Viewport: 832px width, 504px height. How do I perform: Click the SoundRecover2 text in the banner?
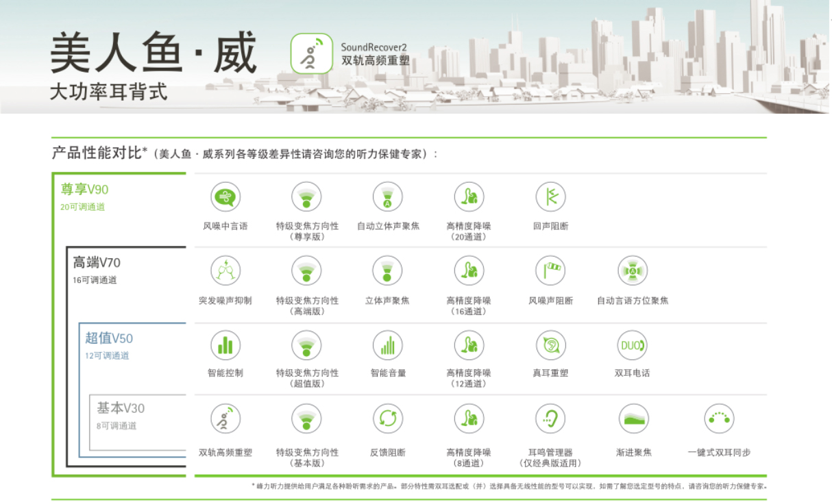pyautogui.click(x=374, y=47)
